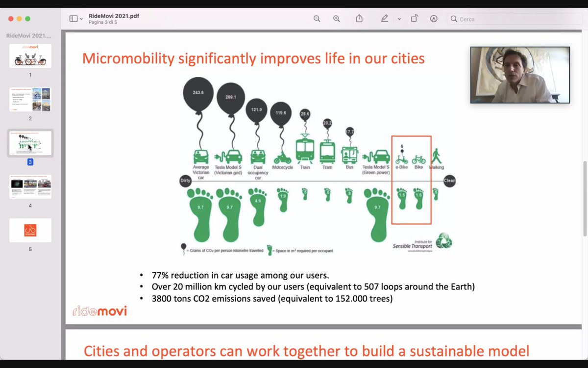Click the rotate page icon
Screen dimensions: 588x368
point(415,19)
